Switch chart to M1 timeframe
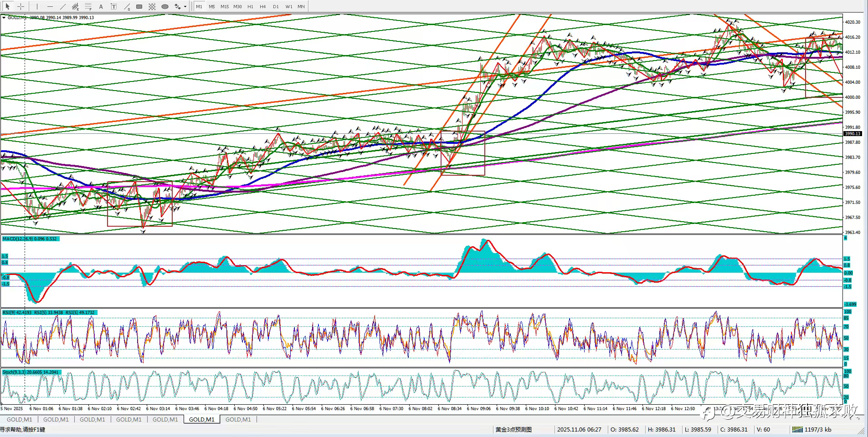868x437 pixels. pos(199,6)
